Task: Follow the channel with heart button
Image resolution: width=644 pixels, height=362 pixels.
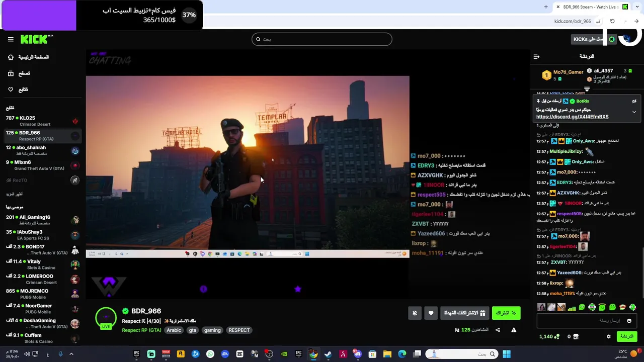Action: (x=431, y=313)
